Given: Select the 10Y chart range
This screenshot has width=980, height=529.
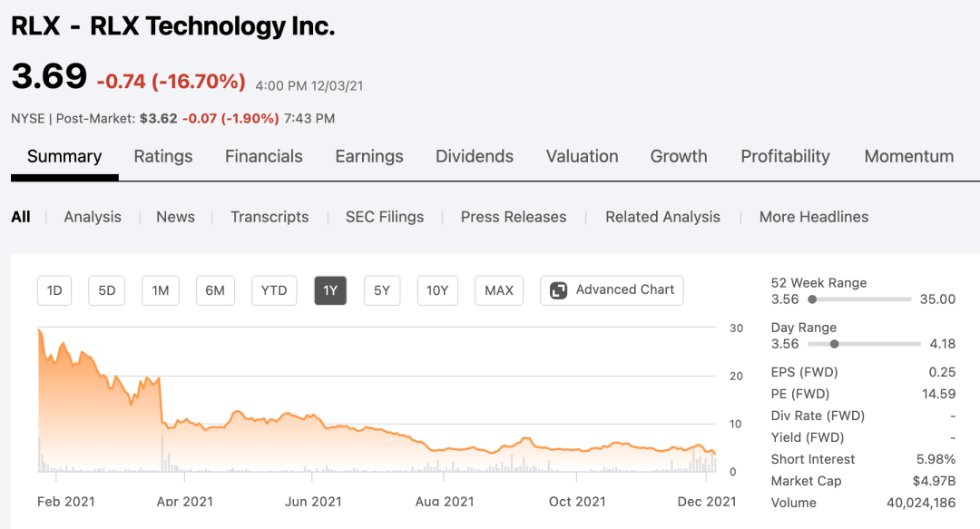Looking at the screenshot, I should coord(437,290).
